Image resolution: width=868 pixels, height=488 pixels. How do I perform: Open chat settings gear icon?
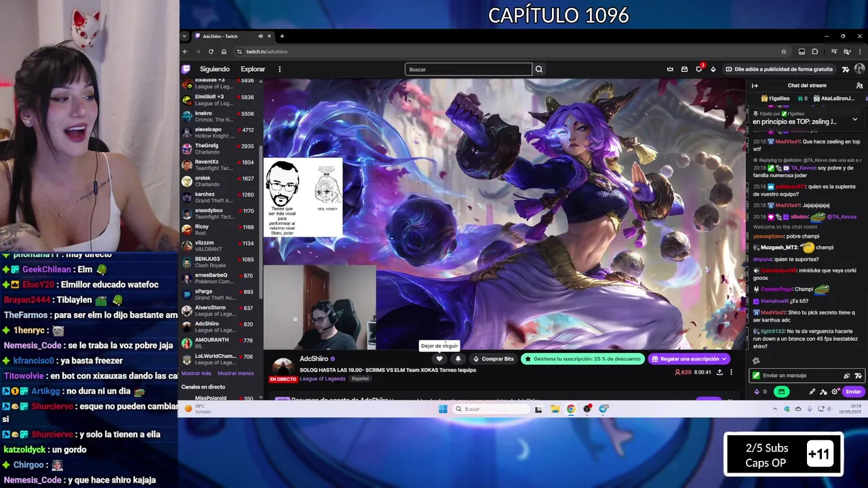coord(835,392)
